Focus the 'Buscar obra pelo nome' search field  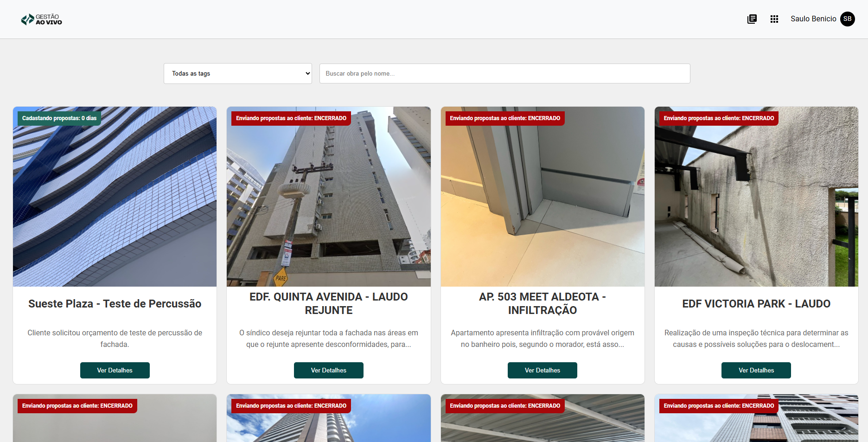coord(504,74)
